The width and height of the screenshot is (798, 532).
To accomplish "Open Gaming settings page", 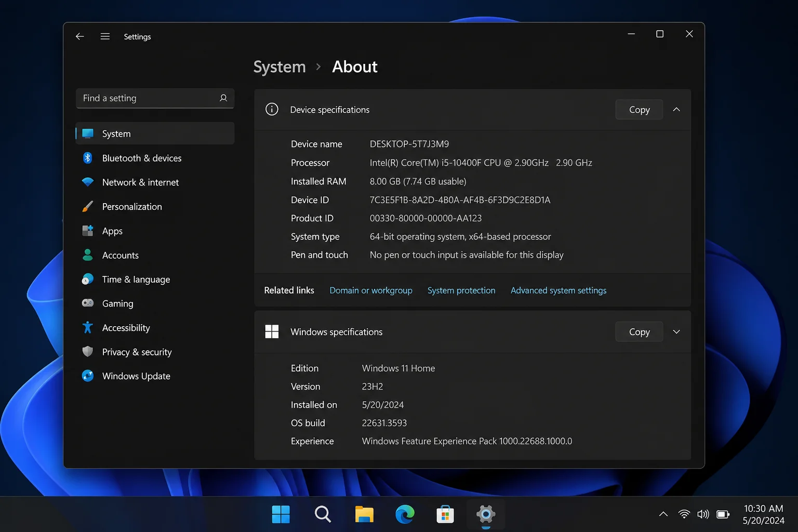I will pyautogui.click(x=155, y=303).
